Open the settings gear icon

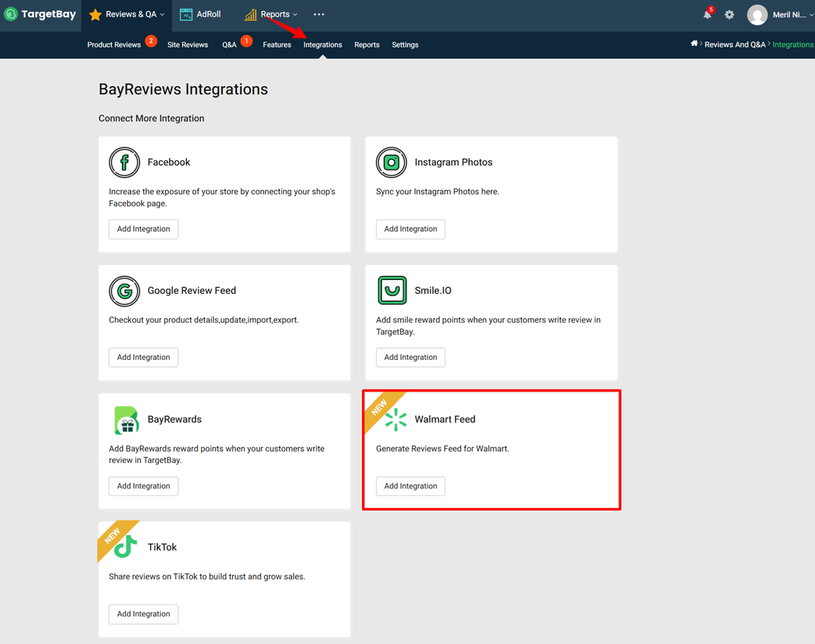[x=730, y=14]
